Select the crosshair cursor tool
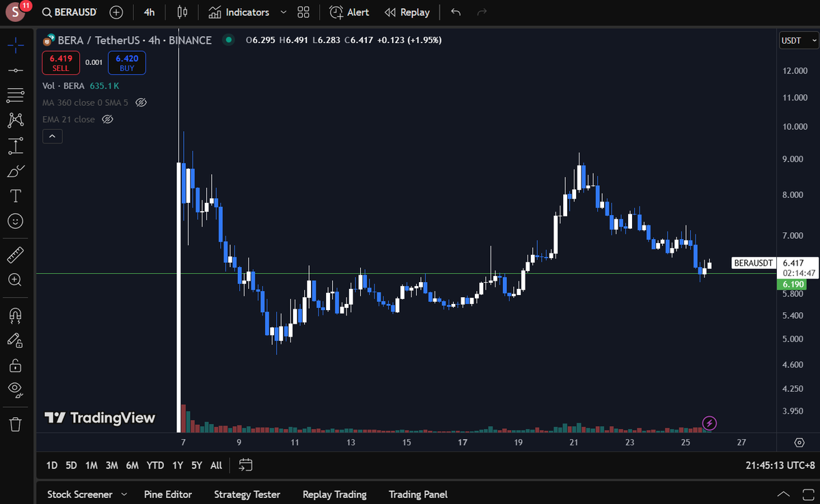Screen dimensions: 820x504 15,46
